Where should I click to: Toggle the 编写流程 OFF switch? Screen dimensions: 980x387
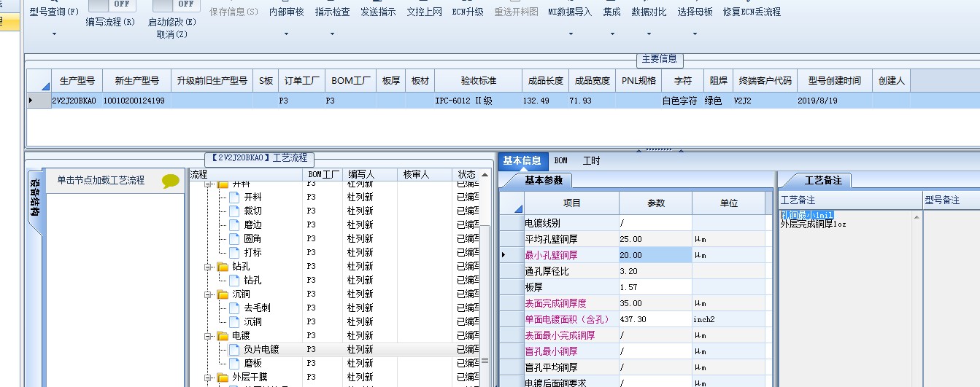(x=111, y=4)
